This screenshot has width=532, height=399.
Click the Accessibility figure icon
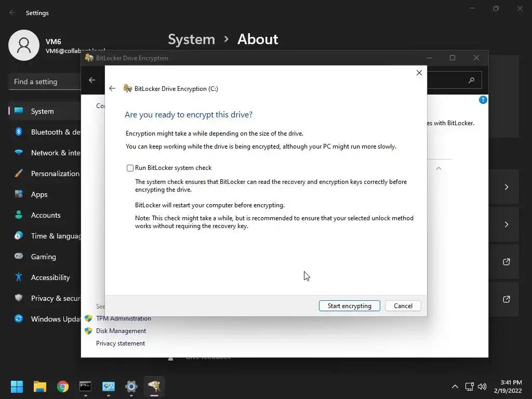pos(19,277)
